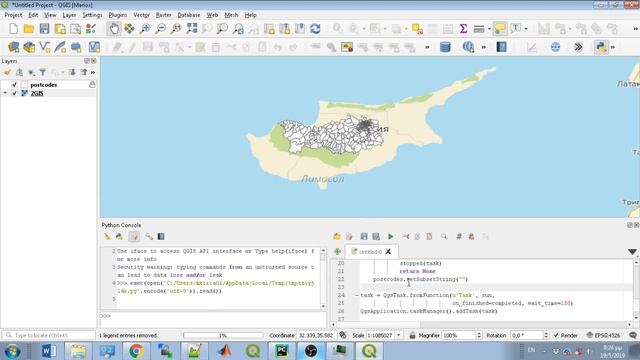Open the measure tool dropdown arrow
Screen dimensions: 640x360
coord(489,29)
